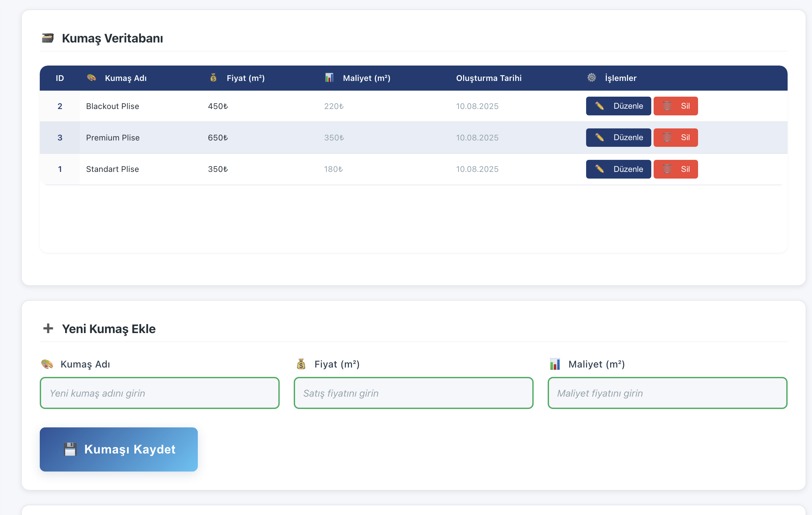Click the Satış fiyatını girin field
812x515 pixels.
click(x=413, y=393)
